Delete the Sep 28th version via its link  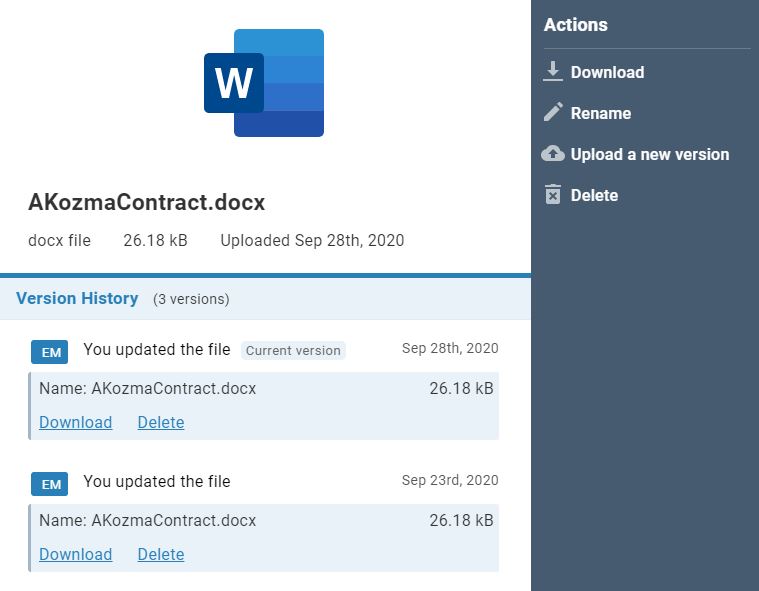161,422
